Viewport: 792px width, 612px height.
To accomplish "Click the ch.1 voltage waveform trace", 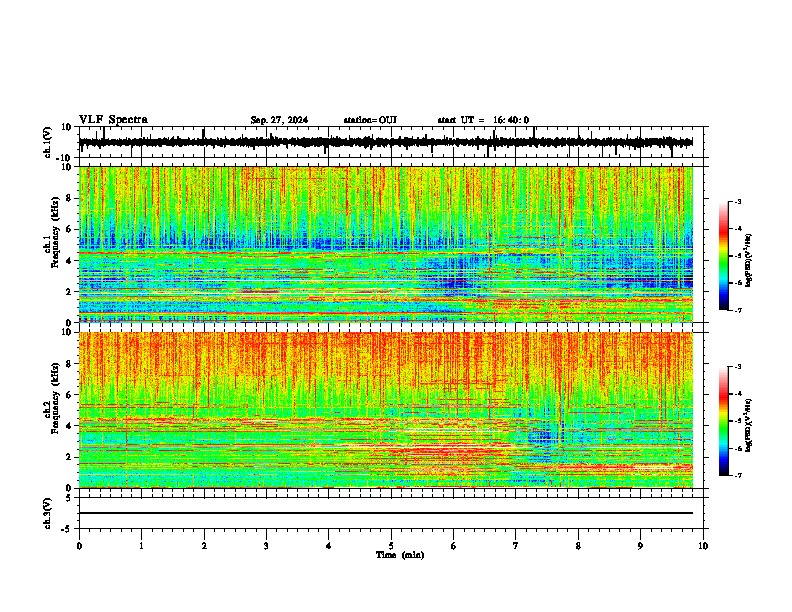I will pos(386,142).
